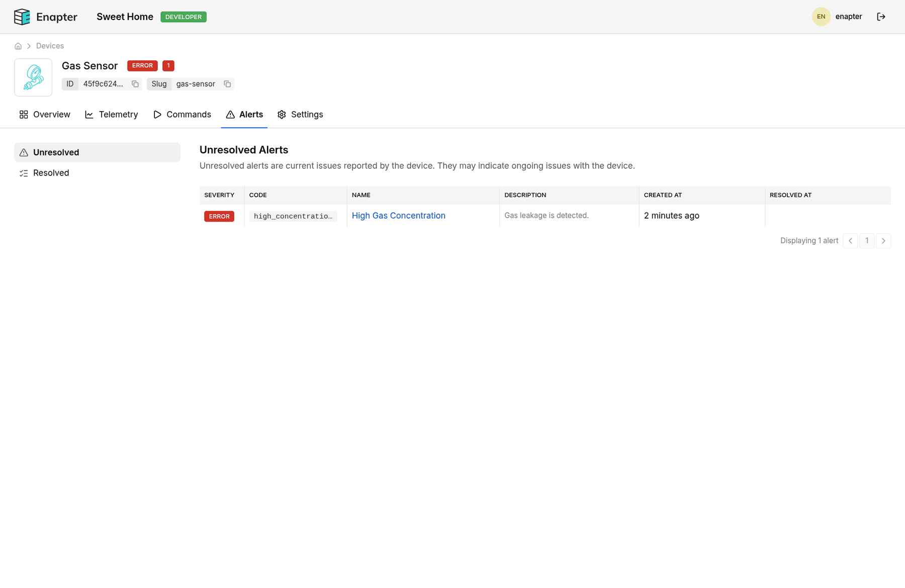Image resolution: width=905 pixels, height=588 pixels.
Task: Click the Gas Sensor device thumbnail
Action: click(33, 77)
